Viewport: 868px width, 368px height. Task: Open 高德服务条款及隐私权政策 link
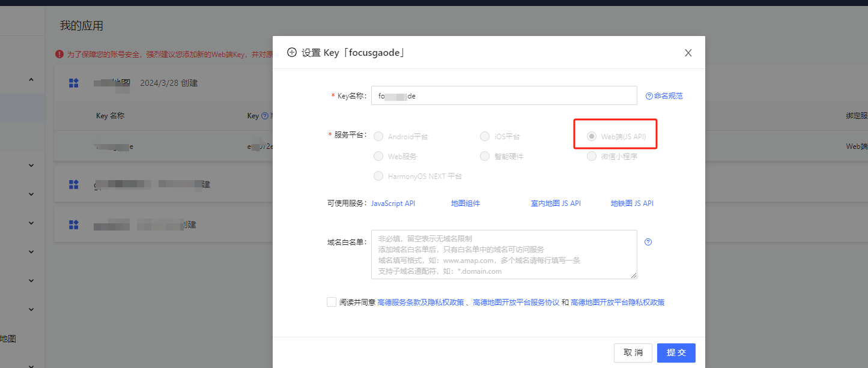(420, 303)
